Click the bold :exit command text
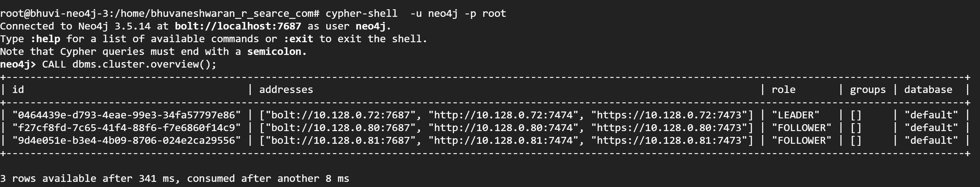The image size is (980, 187). coord(298,39)
